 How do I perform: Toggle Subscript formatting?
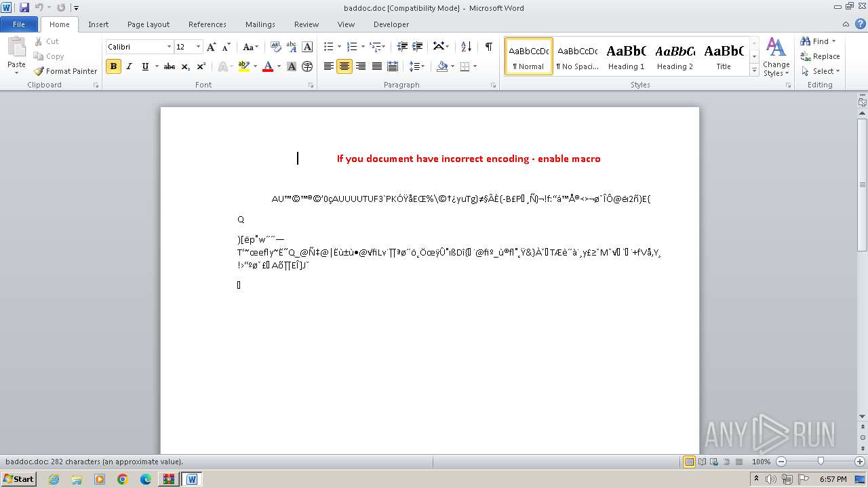186,66
